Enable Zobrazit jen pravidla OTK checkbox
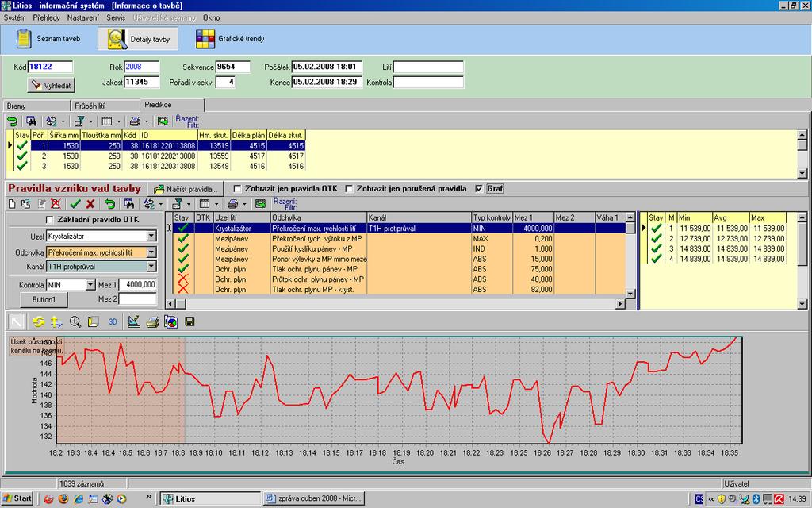Screen dimensions: 812x508 coord(238,189)
